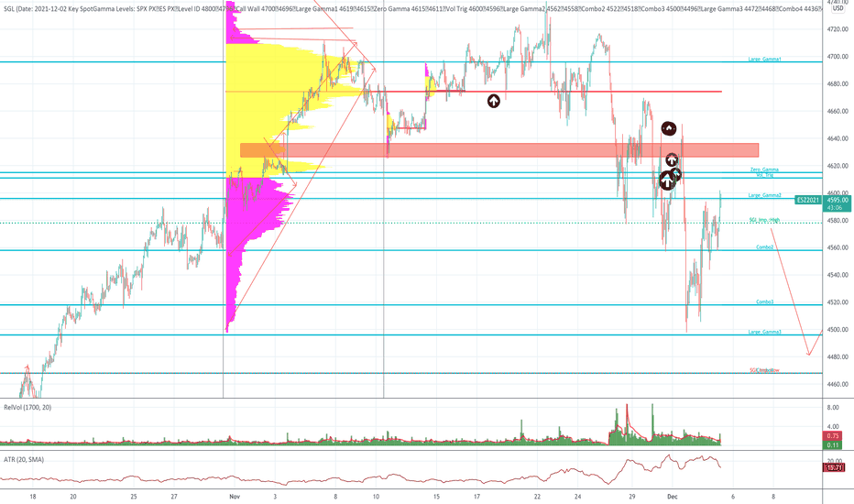Click the 4620.00 price axis label
The width and height of the screenshot is (854, 504).
(838, 166)
